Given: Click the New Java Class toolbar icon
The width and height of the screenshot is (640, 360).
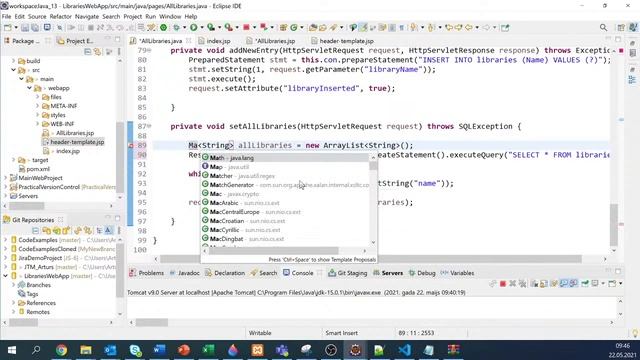Looking at the screenshot, I should click(x=294, y=28).
